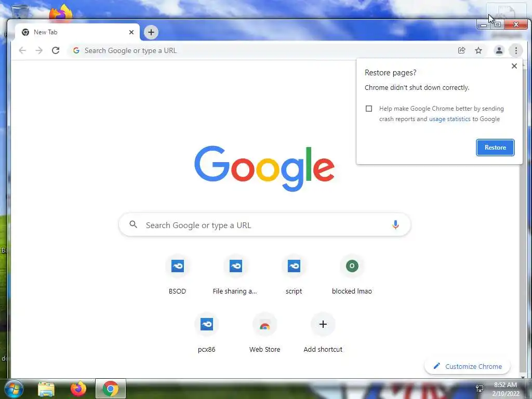The height and width of the screenshot is (399, 532).
Task: Open the Firefox desktop shortcut
Action: (x=61, y=12)
